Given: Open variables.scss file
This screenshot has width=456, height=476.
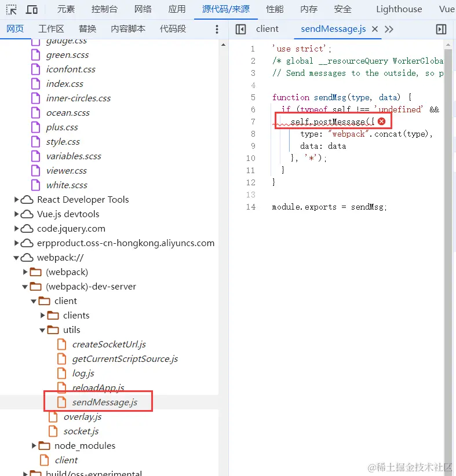Looking at the screenshot, I should [x=74, y=156].
